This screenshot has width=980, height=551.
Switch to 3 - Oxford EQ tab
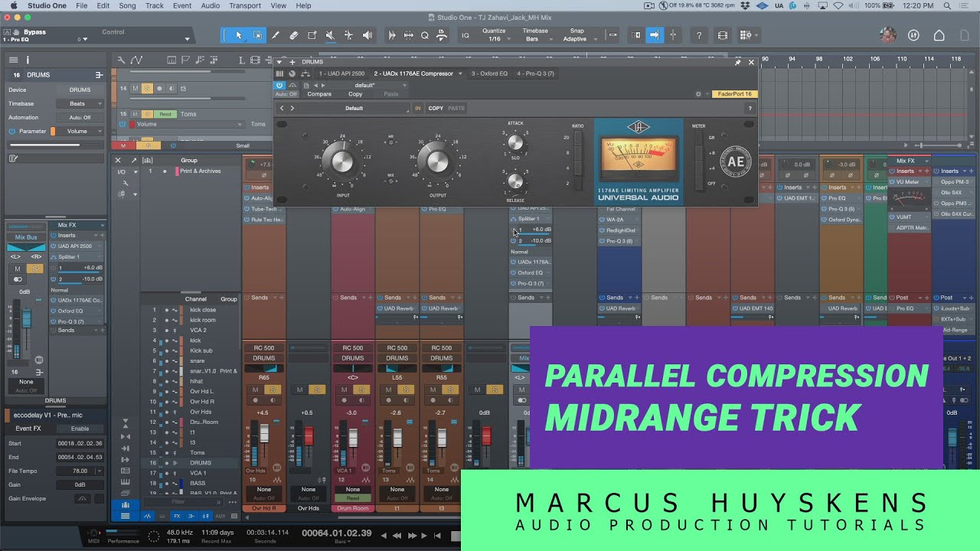point(489,73)
